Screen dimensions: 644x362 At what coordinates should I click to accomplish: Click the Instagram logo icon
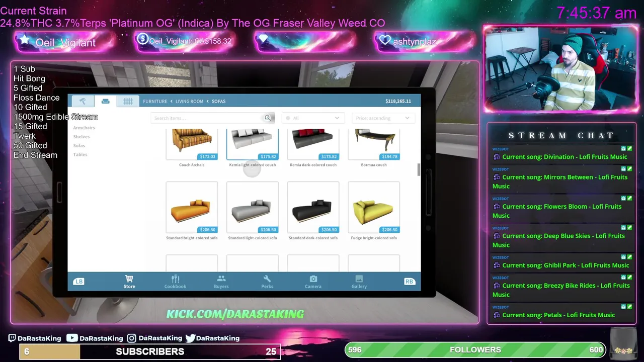[x=131, y=338]
